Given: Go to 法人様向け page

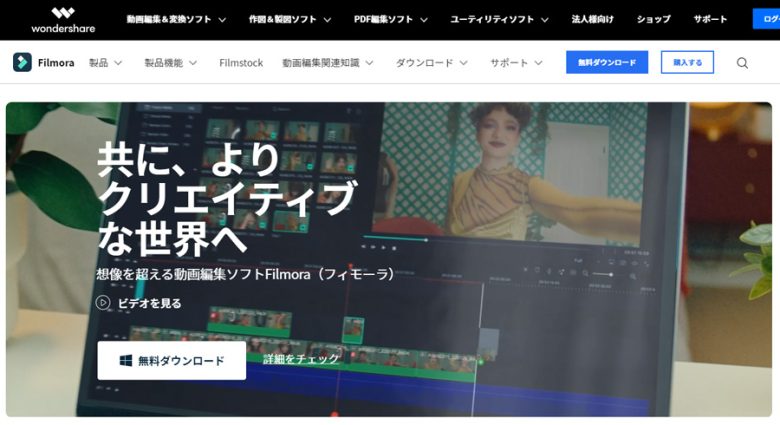Looking at the screenshot, I should 592,19.
